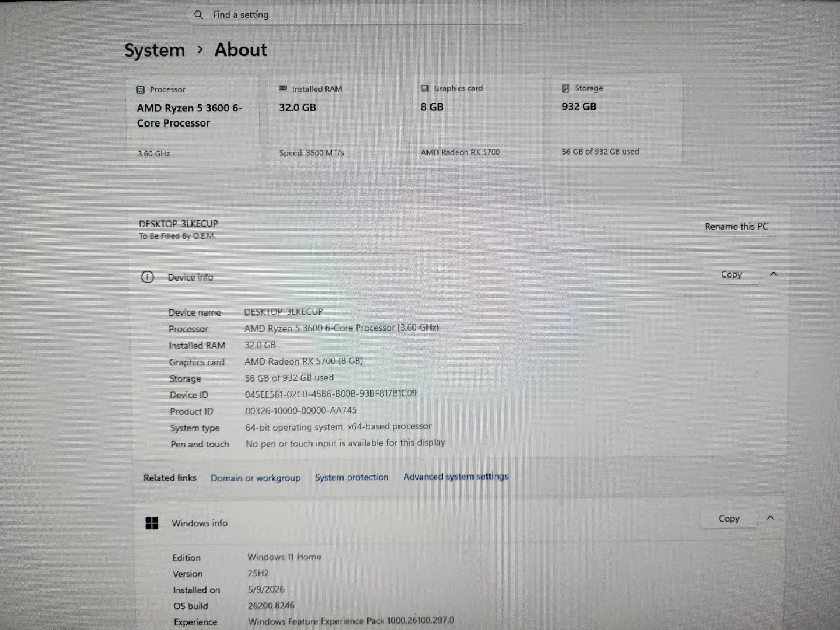840x630 pixels.
Task: Select AMD Radeon RX 5700 (8 GB) value
Action: pos(304,361)
